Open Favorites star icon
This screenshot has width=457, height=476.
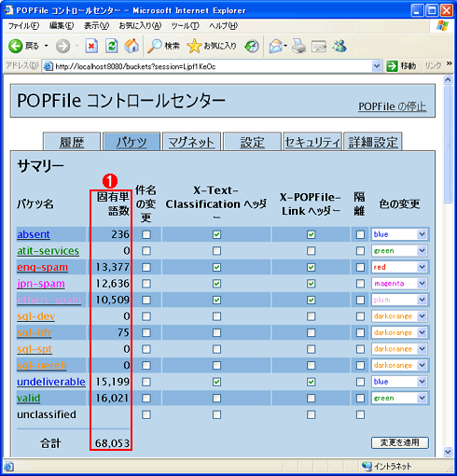tap(194, 46)
